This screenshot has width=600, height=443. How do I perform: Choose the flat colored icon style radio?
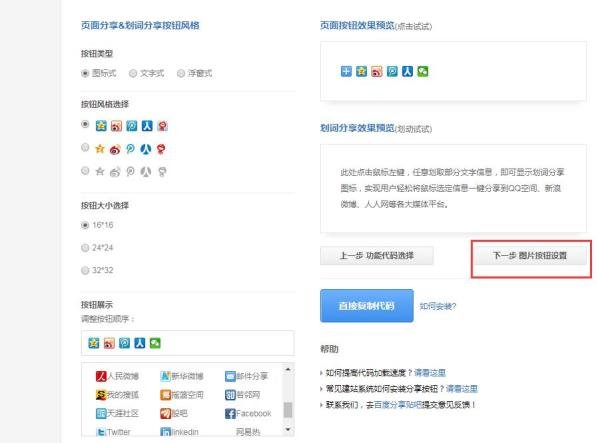85,147
